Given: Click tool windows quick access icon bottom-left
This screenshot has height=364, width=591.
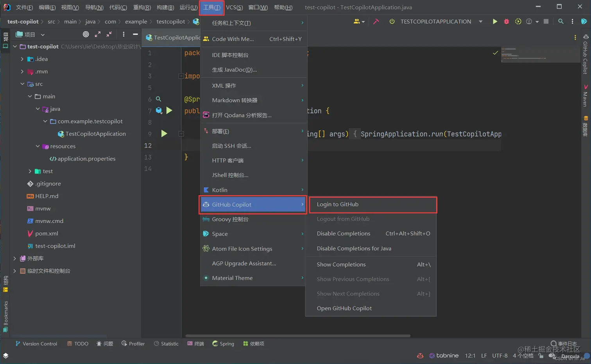Looking at the screenshot, I should (5, 356).
